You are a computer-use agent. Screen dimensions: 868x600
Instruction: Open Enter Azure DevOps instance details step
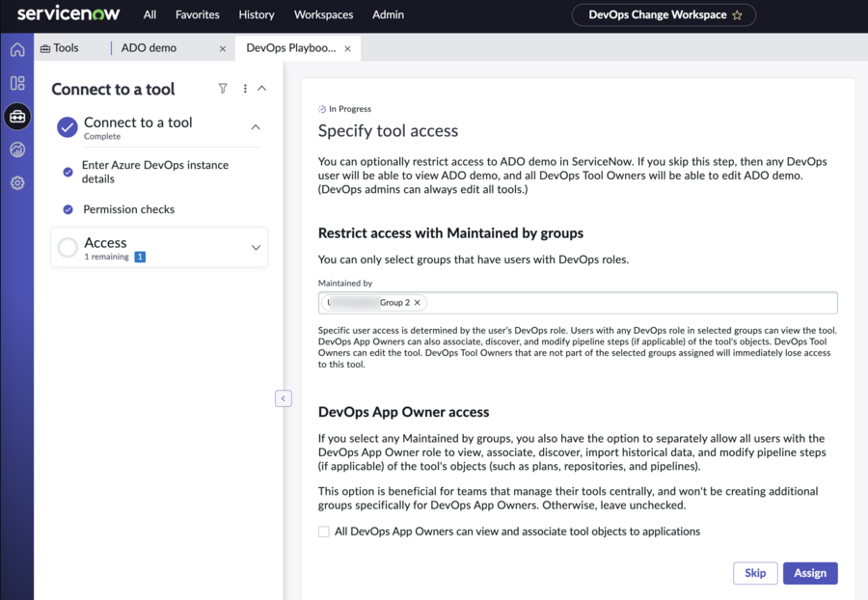pyautogui.click(x=155, y=172)
